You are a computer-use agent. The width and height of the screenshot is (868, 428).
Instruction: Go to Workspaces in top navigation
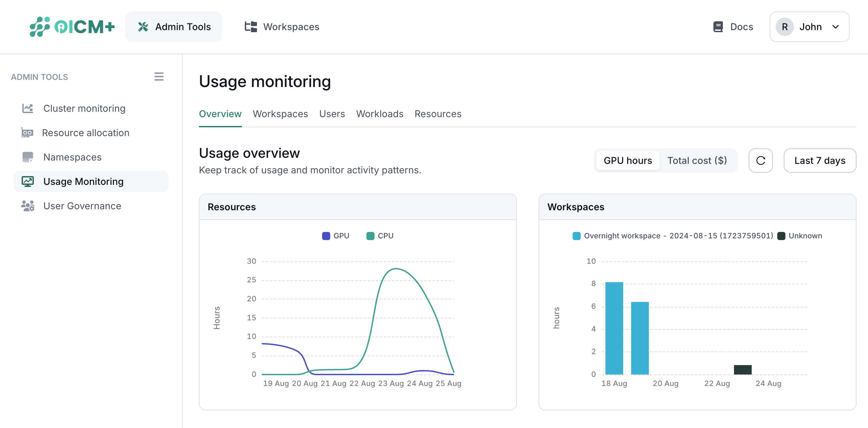pos(282,27)
